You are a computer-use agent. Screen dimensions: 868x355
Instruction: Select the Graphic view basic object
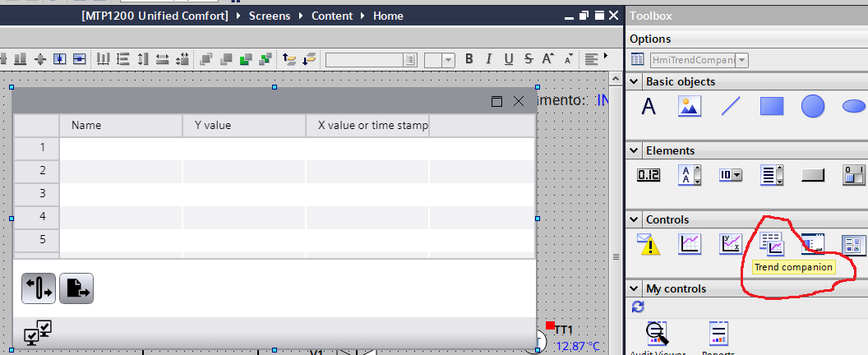pos(690,106)
